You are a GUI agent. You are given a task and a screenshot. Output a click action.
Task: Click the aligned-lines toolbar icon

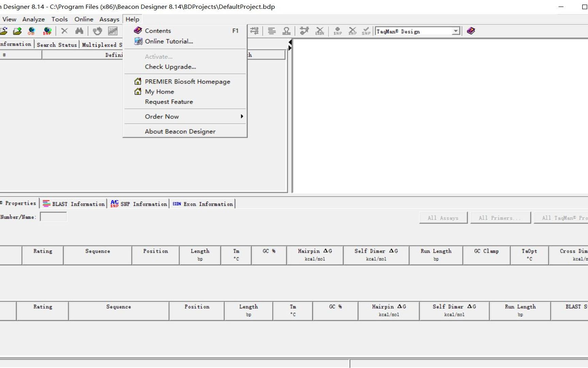(x=272, y=31)
